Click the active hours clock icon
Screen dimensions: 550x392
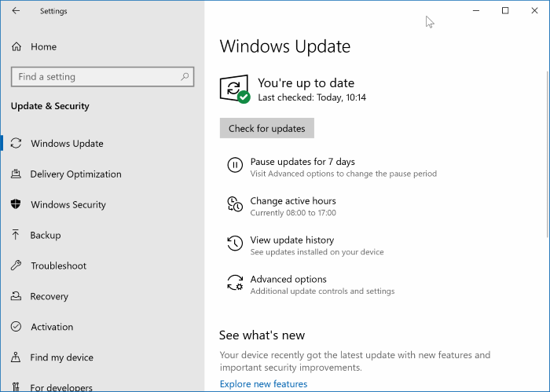235,204
